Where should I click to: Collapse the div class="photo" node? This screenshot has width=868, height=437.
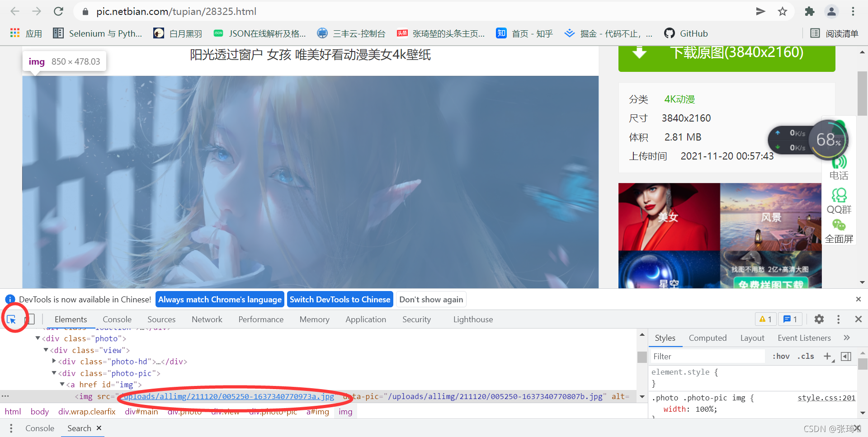38,338
